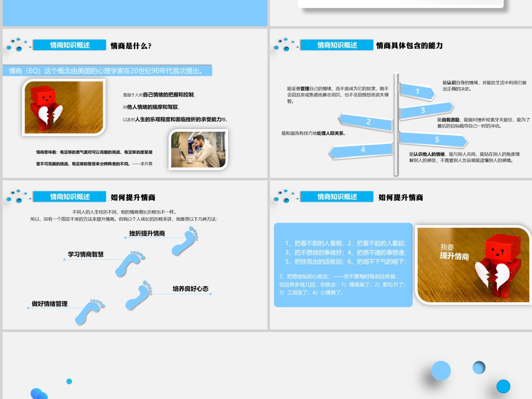Click paragraph starting 7、把想放纵的心收住
The height and width of the screenshot is (399, 532).
[342, 284]
